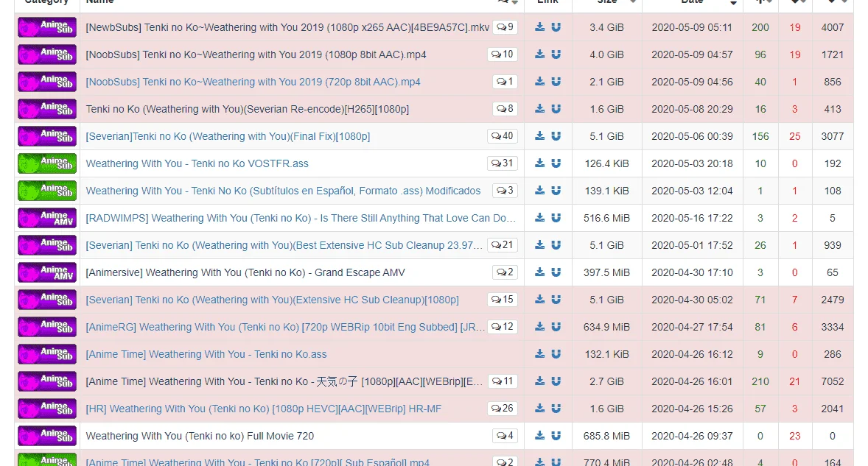Open the 12 comments on AnimeRG row
The image size is (868, 466).
coord(502,326)
